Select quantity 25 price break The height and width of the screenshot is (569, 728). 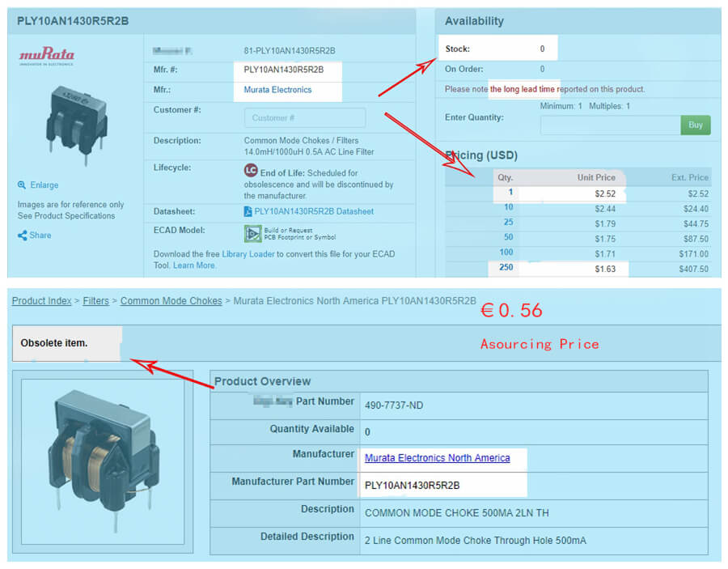pos(509,223)
